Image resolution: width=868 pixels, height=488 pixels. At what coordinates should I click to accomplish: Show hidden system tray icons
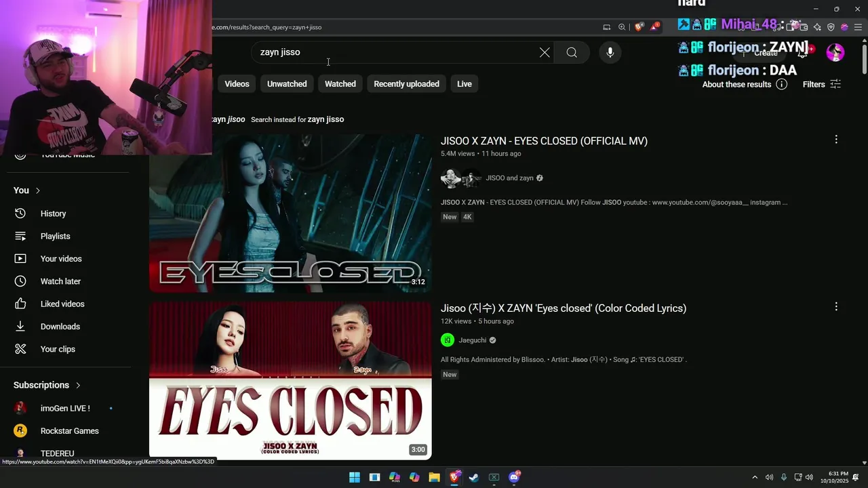point(755,477)
